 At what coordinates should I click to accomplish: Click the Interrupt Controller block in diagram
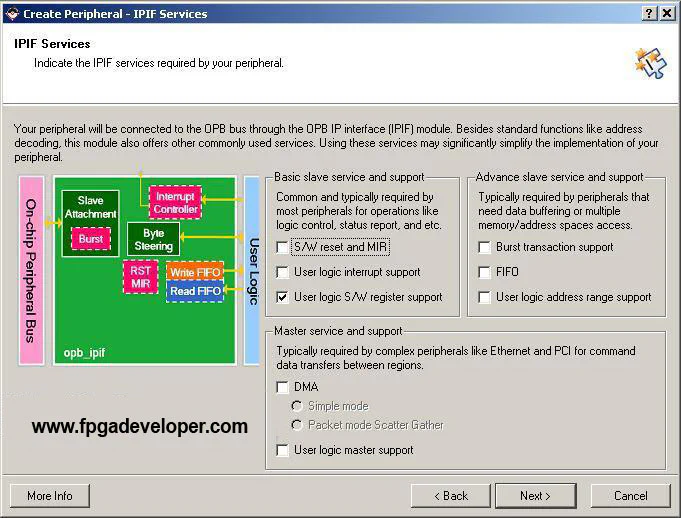click(175, 203)
